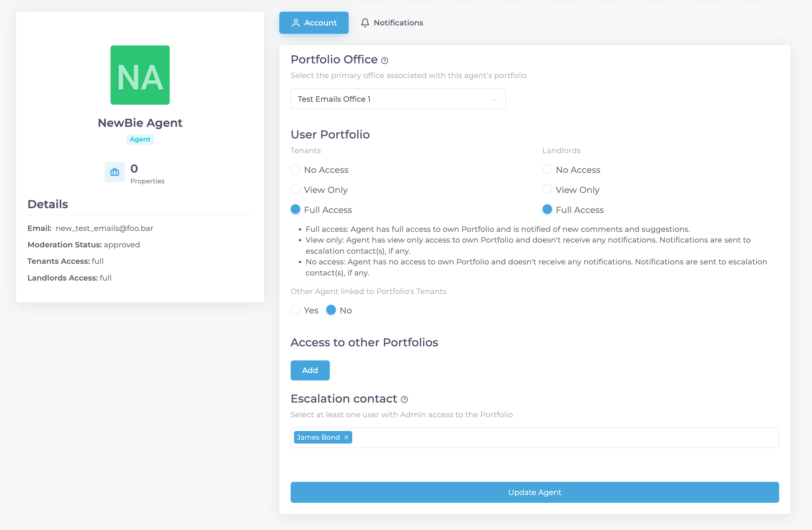This screenshot has height=530, width=812.
Task: Click the Update Agent button
Action: [535, 492]
